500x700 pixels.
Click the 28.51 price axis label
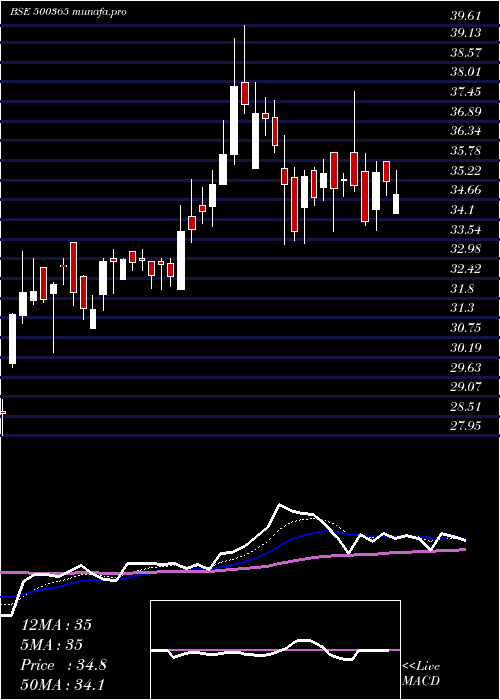click(x=466, y=406)
